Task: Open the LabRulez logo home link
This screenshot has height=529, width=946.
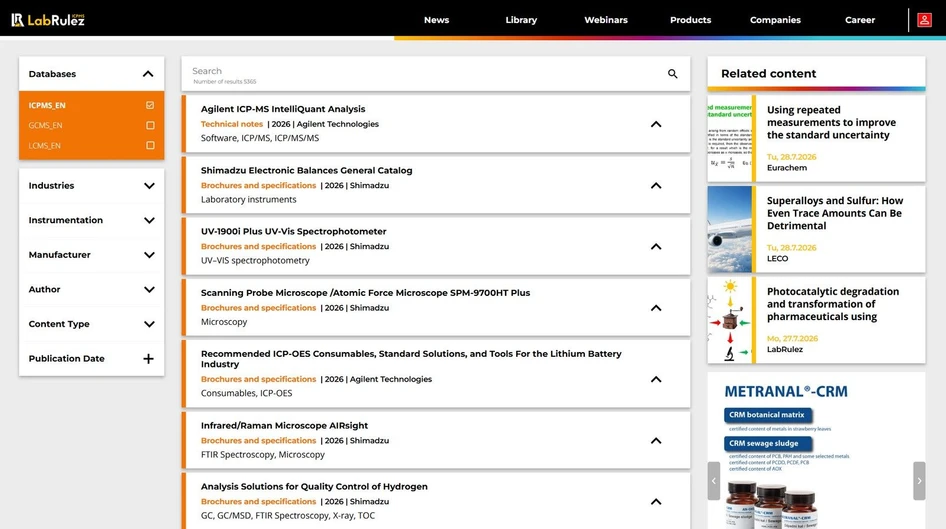Action: (48, 20)
